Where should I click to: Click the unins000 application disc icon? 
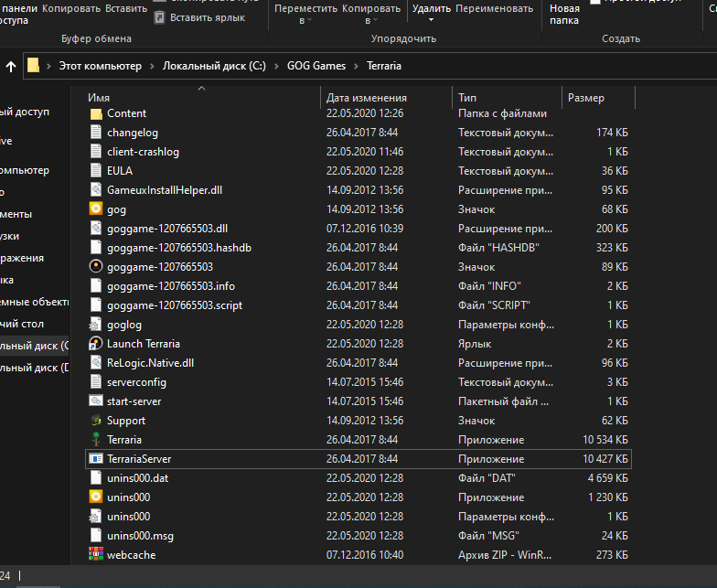click(x=96, y=497)
